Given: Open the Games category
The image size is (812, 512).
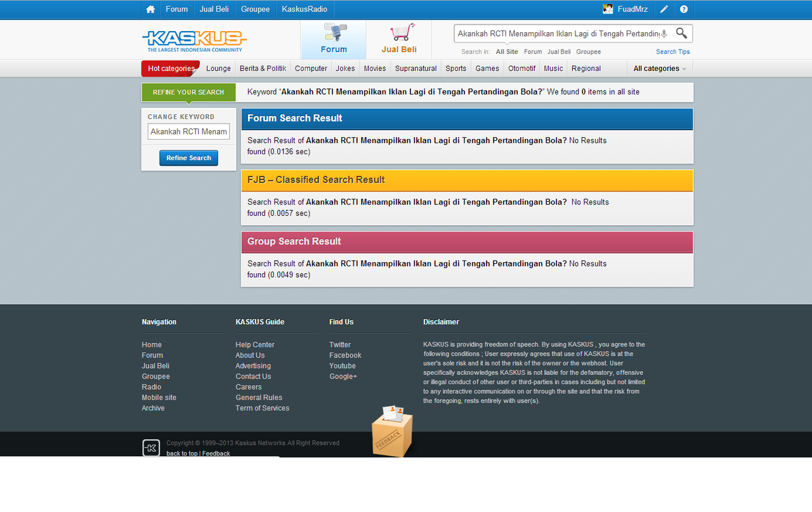Looking at the screenshot, I should [487, 69].
